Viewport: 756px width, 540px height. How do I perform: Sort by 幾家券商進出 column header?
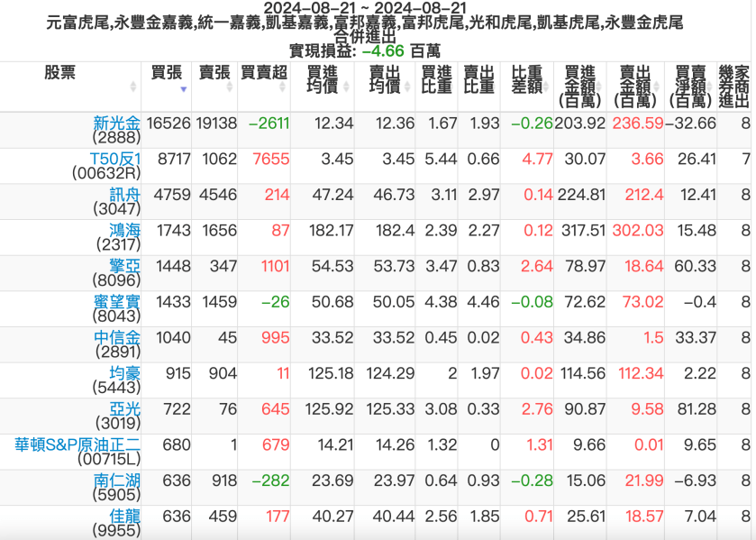733,87
